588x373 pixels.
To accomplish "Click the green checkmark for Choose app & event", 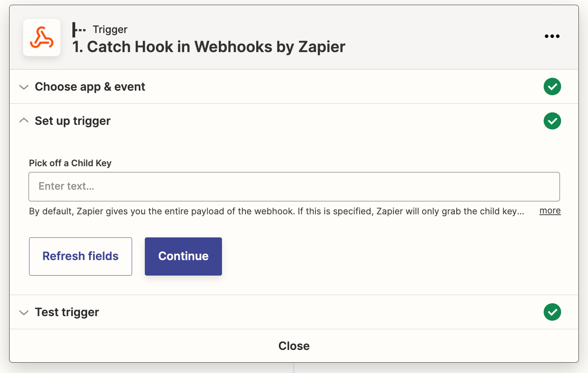I will click(x=552, y=87).
